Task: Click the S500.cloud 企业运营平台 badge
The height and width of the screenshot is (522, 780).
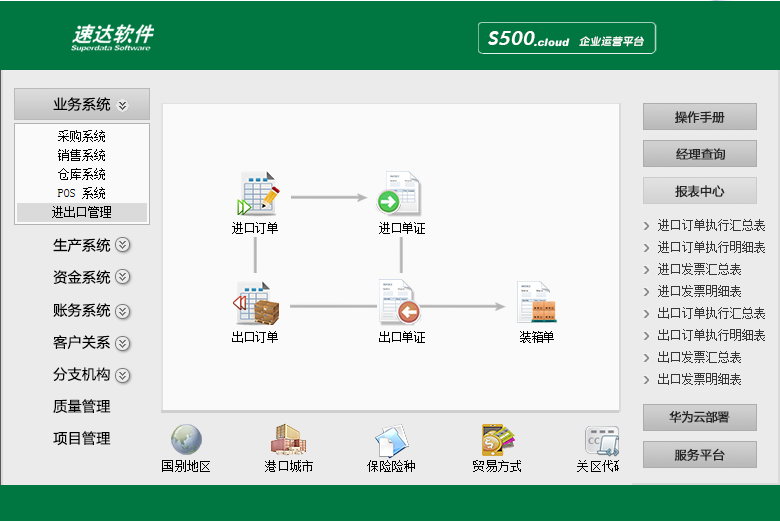Action: [x=567, y=38]
